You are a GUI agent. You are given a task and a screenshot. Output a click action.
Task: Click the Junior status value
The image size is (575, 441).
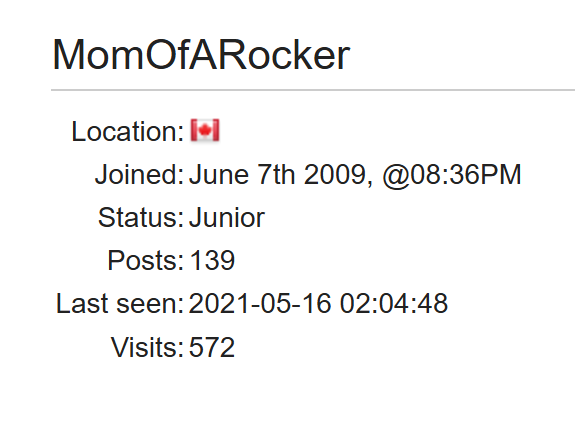[x=227, y=218]
